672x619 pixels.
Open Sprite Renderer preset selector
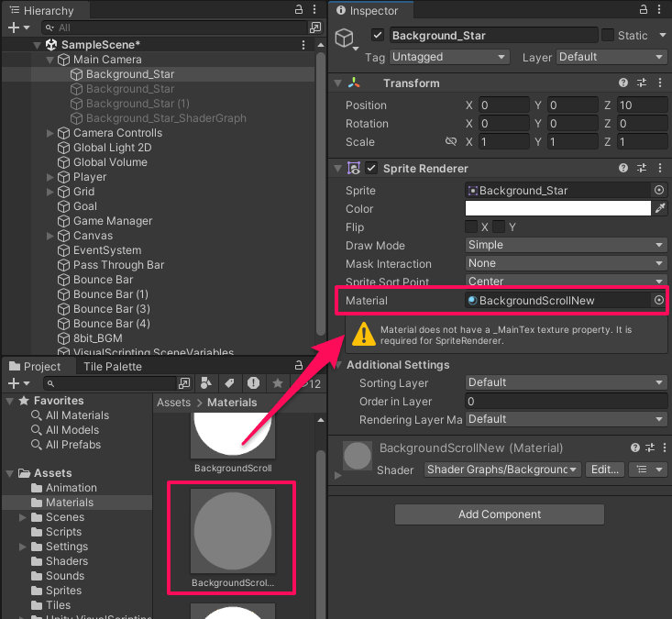pyautogui.click(x=642, y=168)
